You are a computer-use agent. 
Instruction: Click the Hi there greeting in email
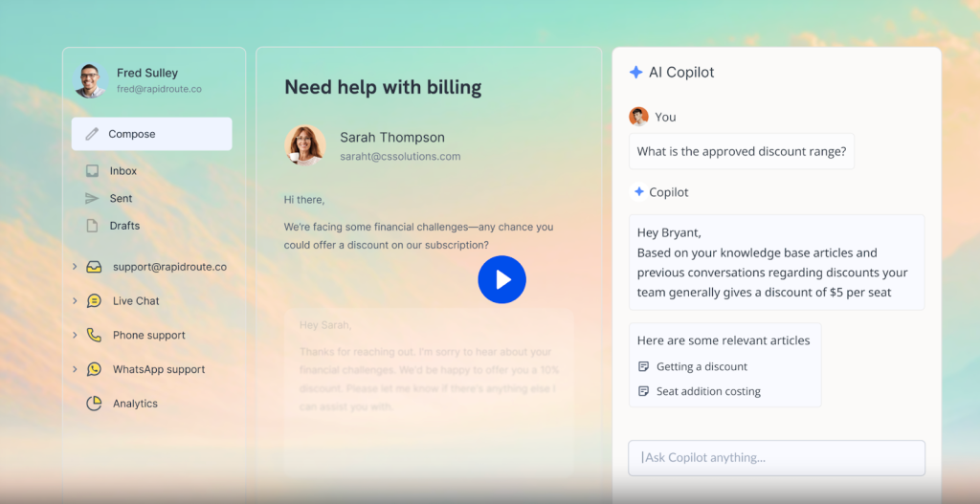pyautogui.click(x=303, y=200)
